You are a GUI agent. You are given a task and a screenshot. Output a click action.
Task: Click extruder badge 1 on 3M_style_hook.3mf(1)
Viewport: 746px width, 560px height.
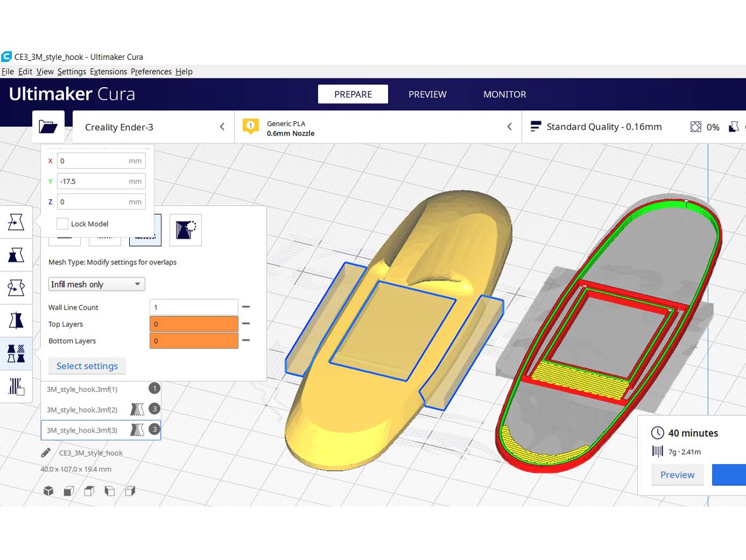point(154,388)
